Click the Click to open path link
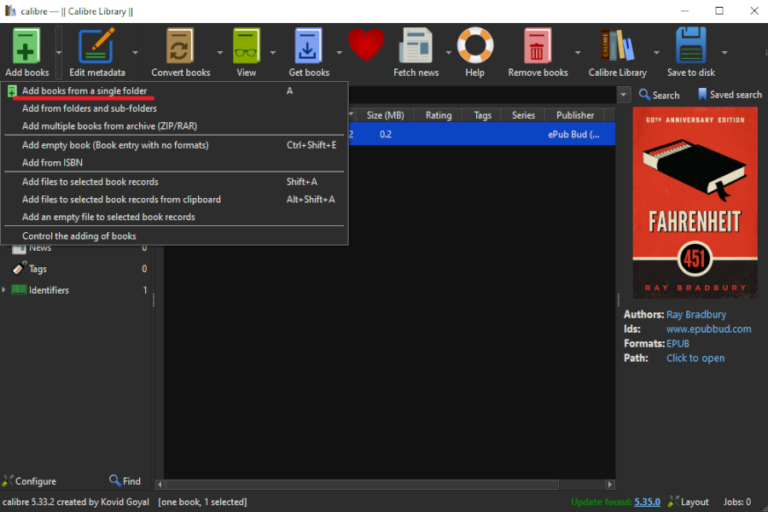 click(695, 358)
